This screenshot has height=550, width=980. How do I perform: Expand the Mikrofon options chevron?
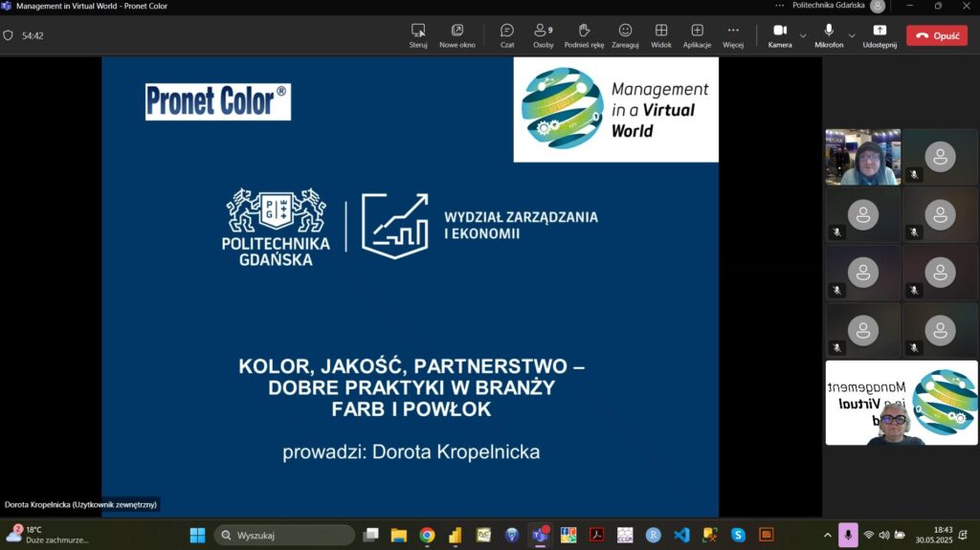[x=851, y=35]
